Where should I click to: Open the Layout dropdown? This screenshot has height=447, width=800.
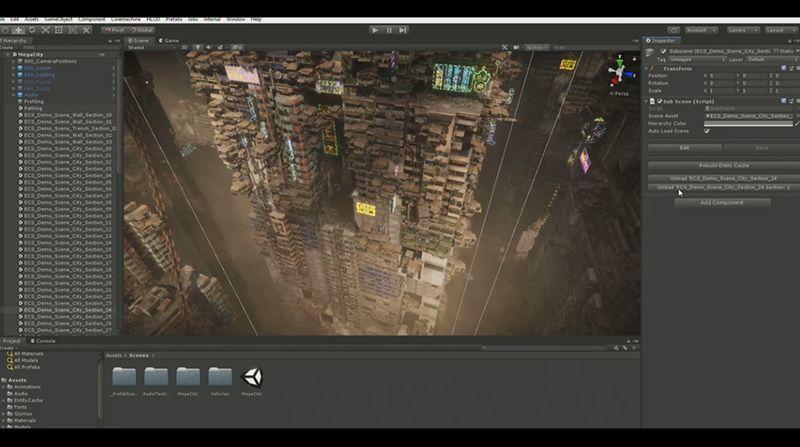coord(782,30)
